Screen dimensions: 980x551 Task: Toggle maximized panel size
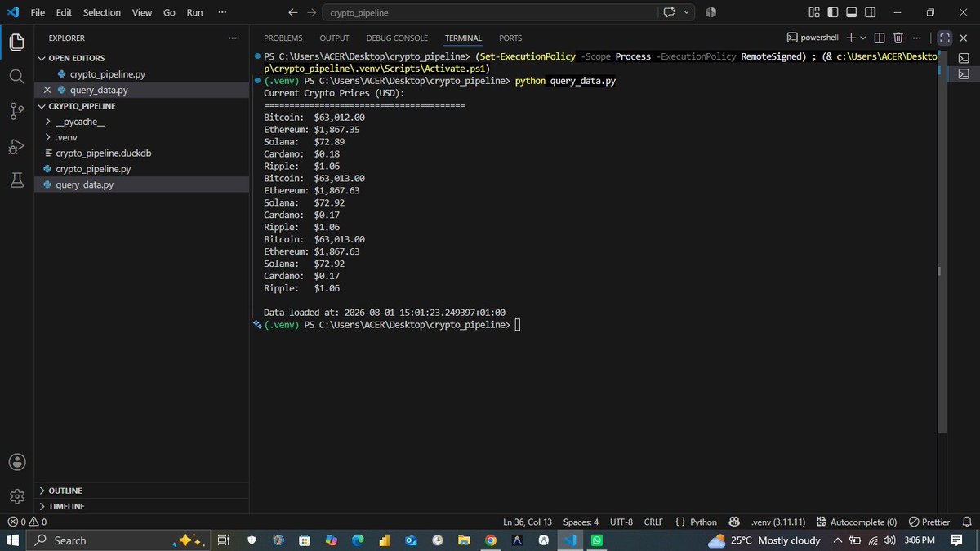click(944, 38)
